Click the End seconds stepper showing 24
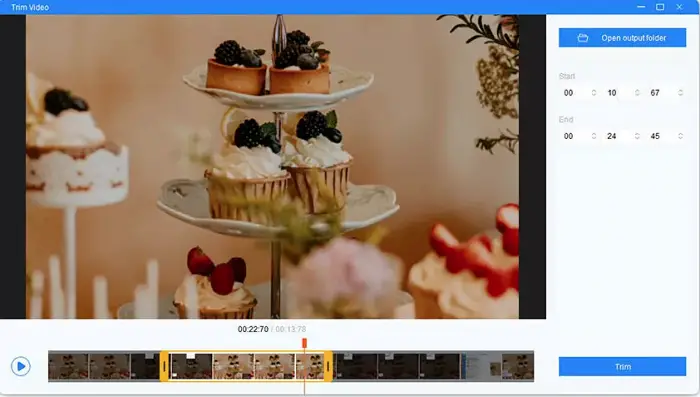This screenshot has height=397, width=700. coord(637,136)
